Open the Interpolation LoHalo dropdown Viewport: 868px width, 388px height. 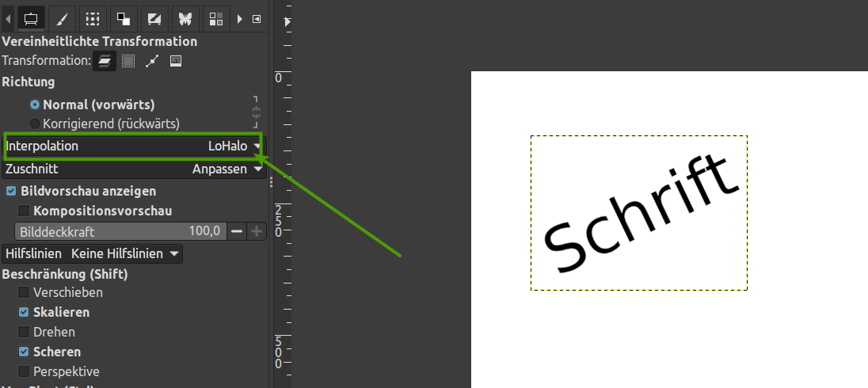pos(134,146)
